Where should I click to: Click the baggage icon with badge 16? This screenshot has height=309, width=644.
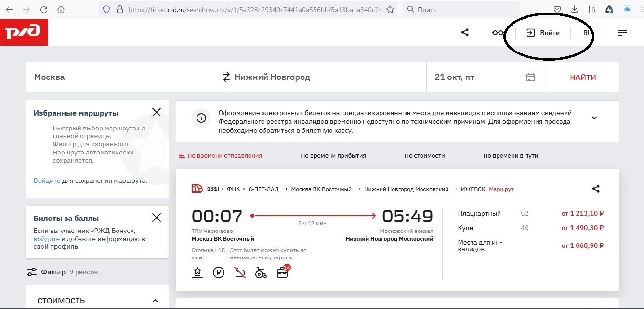(x=283, y=272)
